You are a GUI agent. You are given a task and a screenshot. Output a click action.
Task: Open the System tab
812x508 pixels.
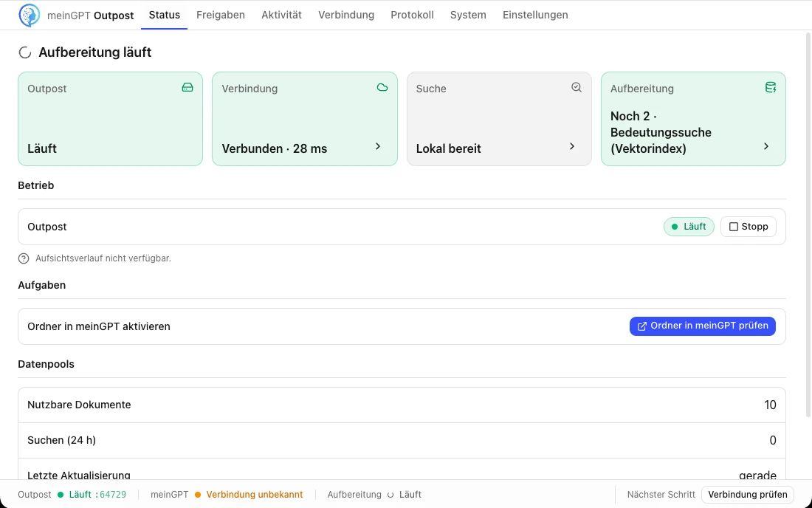tap(468, 15)
